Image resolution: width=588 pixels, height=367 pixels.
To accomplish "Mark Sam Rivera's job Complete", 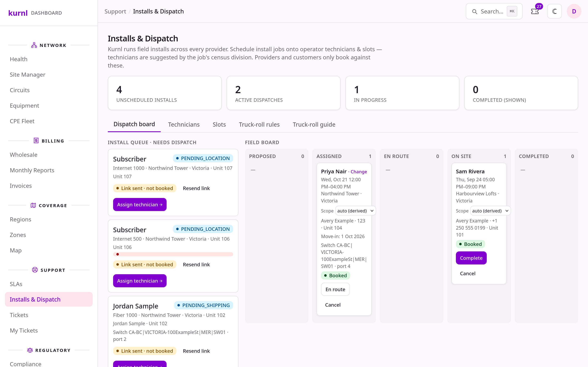I will coord(471,258).
